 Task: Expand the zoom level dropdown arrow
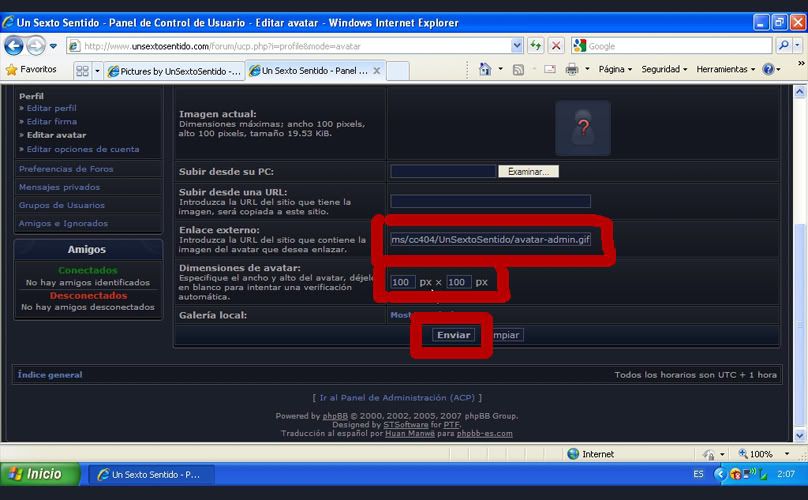787,454
